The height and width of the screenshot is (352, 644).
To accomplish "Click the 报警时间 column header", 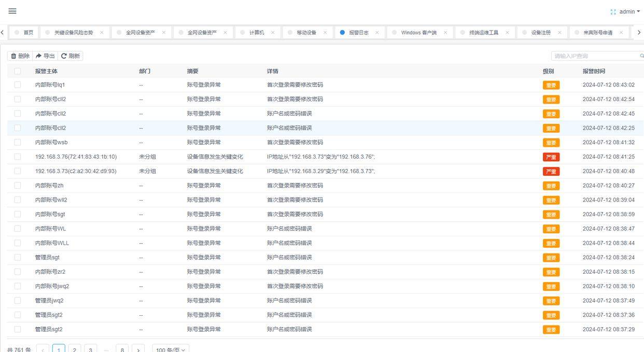I will click(x=594, y=71).
